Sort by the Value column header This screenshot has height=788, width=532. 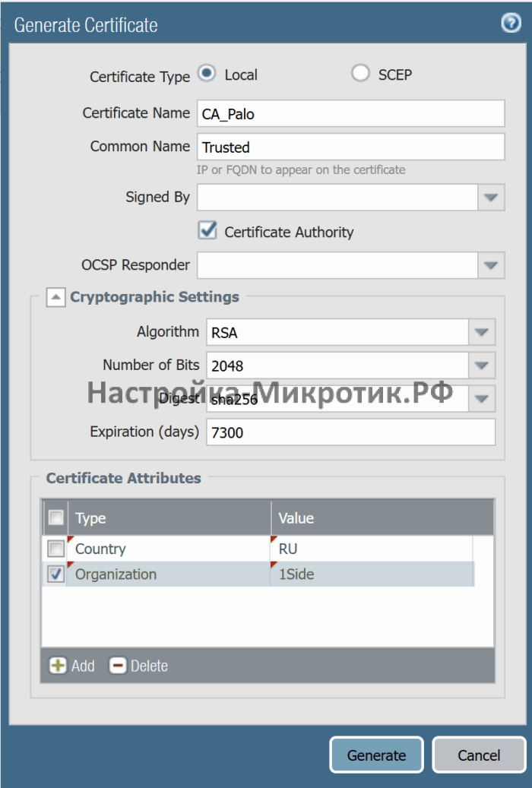[382, 517]
